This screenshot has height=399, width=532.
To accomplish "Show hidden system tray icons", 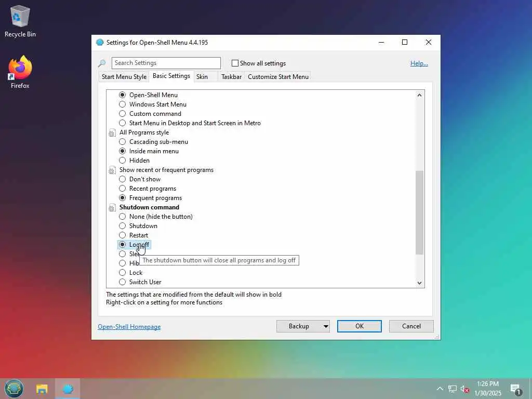I will pos(440,389).
